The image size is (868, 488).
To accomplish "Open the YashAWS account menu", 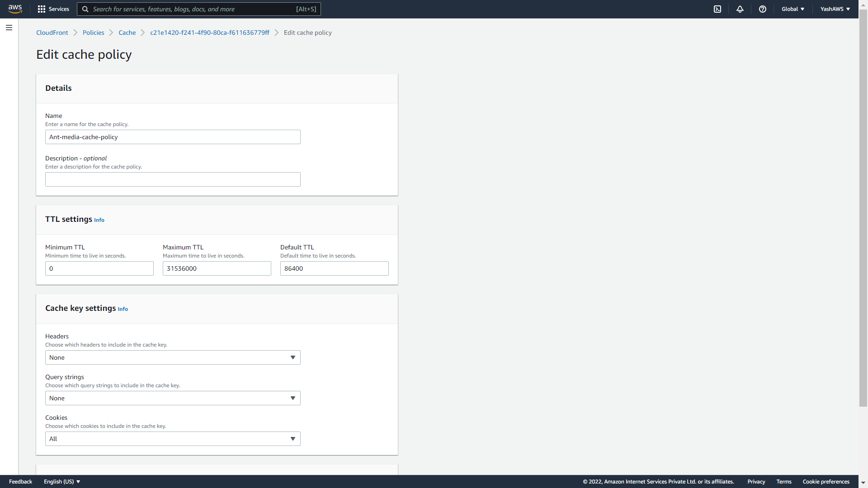I will click(835, 9).
